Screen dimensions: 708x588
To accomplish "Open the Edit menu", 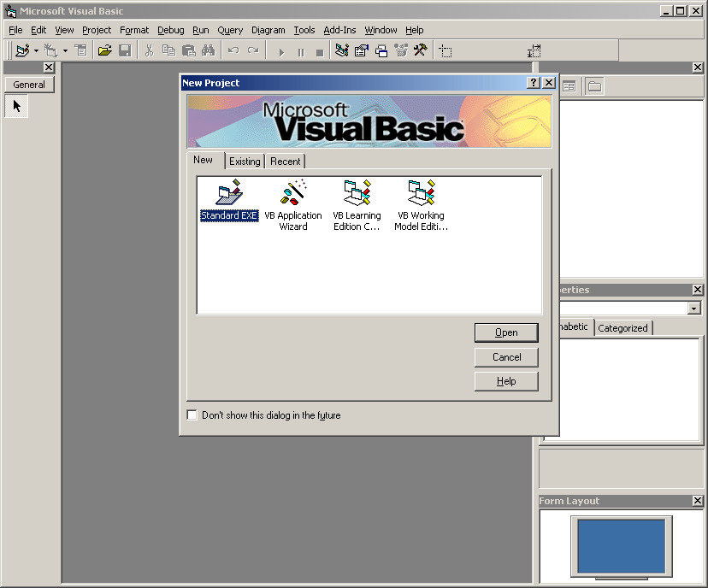I will (x=38, y=30).
